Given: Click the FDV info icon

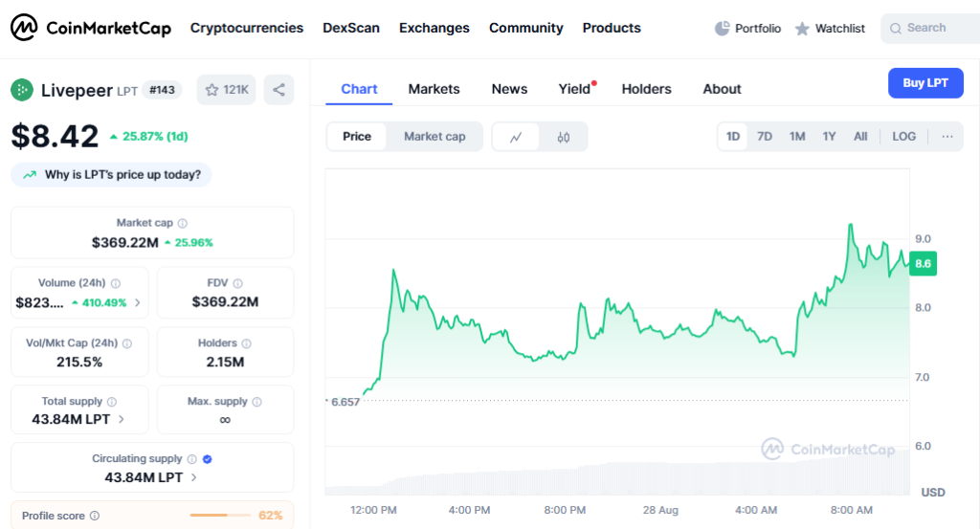Looking at the screenshot, I should click(237, 283).
